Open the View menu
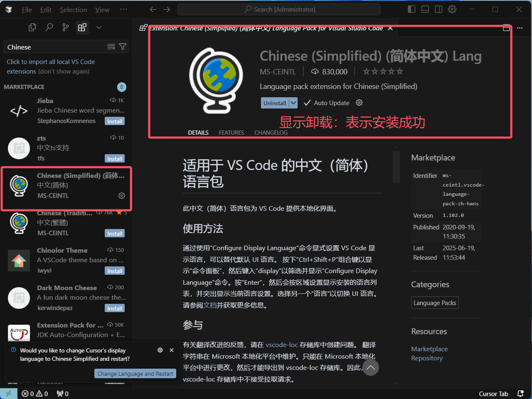The height and width of the screenshot is (399, 532). [102, 10]
